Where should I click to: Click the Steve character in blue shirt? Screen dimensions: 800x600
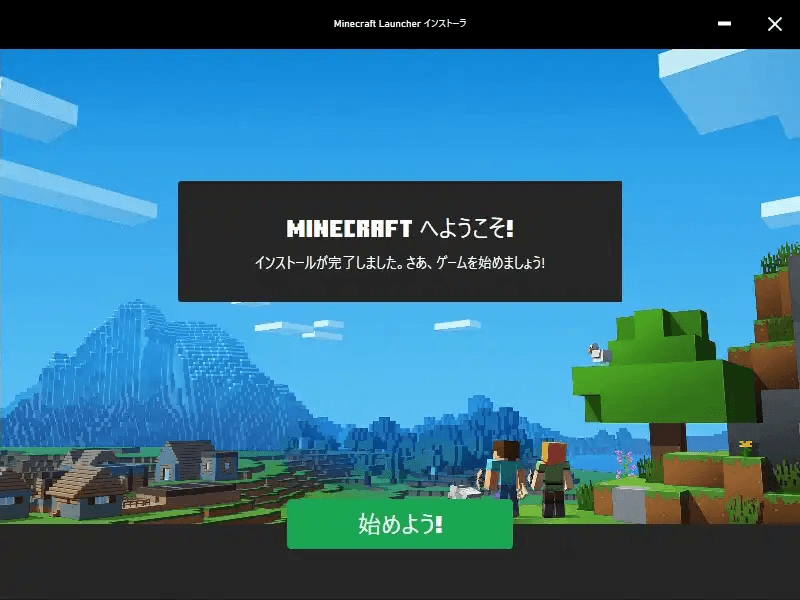pyautogui.click(x=507, y=470)
